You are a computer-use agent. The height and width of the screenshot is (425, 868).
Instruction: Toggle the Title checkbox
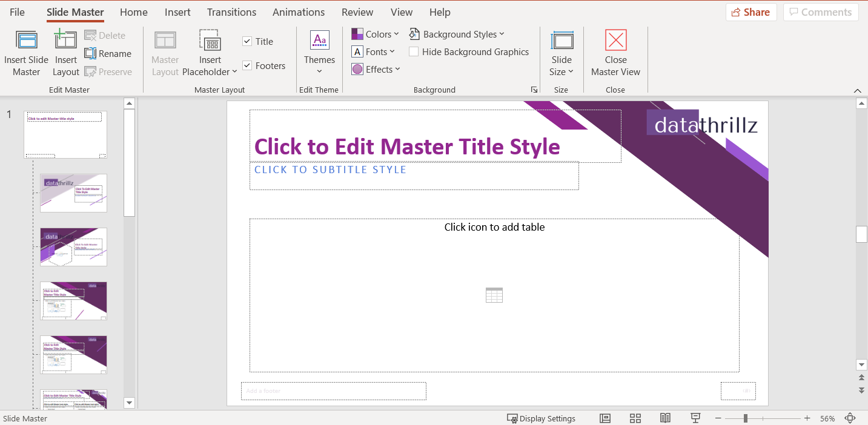point(247,42)
